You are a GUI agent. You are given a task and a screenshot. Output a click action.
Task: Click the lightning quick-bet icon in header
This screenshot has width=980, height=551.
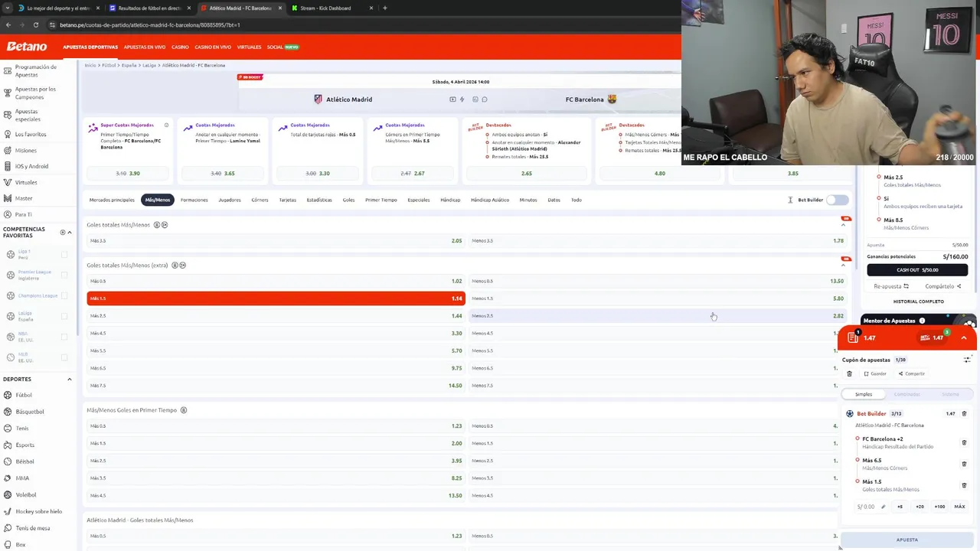coord(462,99)
